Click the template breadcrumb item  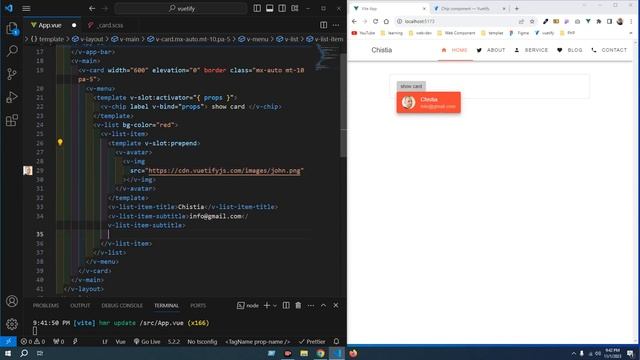click(x=47, y=39)
